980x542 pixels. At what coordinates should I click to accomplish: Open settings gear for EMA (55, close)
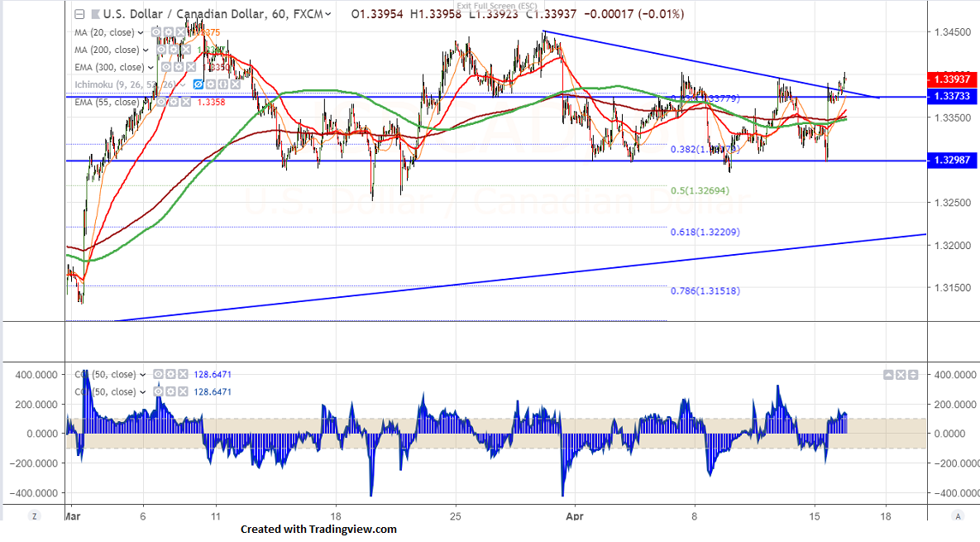click(x=173, y=102)
